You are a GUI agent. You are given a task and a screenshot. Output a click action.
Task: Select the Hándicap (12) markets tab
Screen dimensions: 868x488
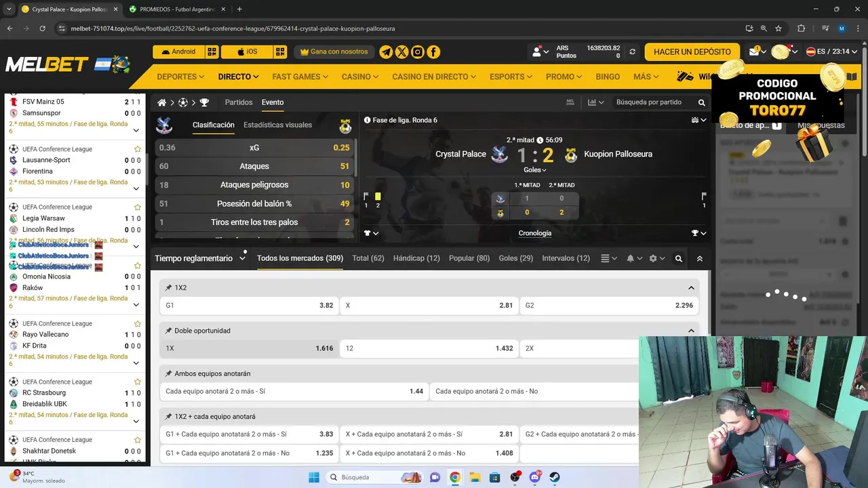tap(416, 258)
